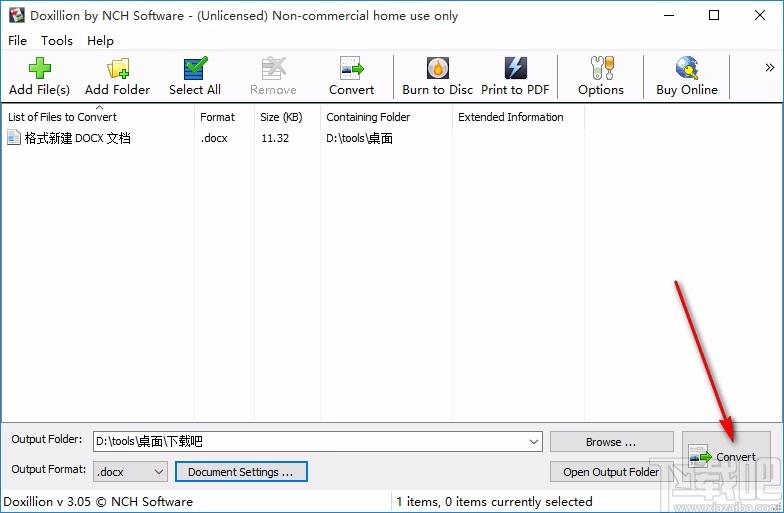Click the Browse button

[x=611, y=442]
